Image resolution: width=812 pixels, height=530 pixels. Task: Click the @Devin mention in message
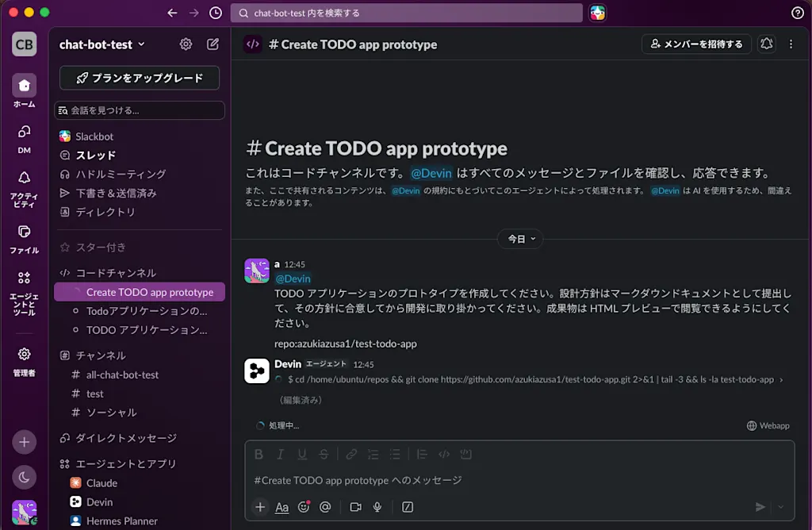point(293,278)
